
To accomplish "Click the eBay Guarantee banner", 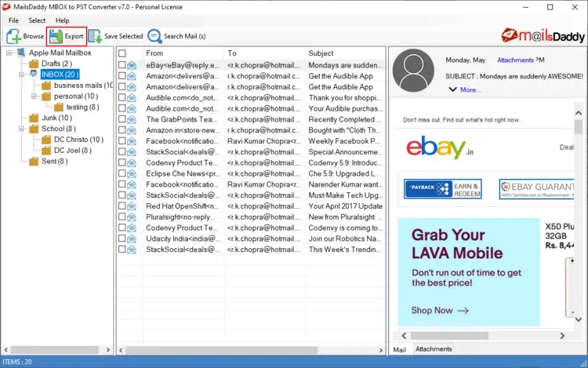I will [536, 188].
